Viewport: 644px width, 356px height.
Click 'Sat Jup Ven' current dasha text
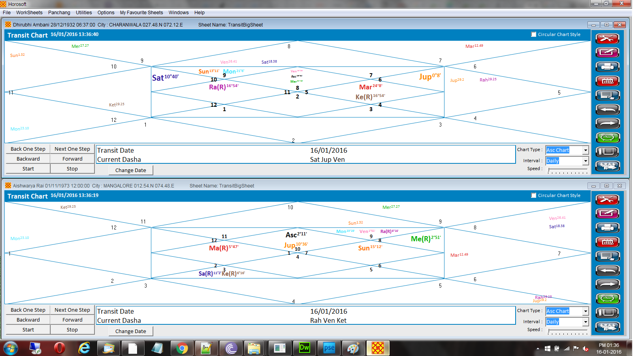click(328, 159)
